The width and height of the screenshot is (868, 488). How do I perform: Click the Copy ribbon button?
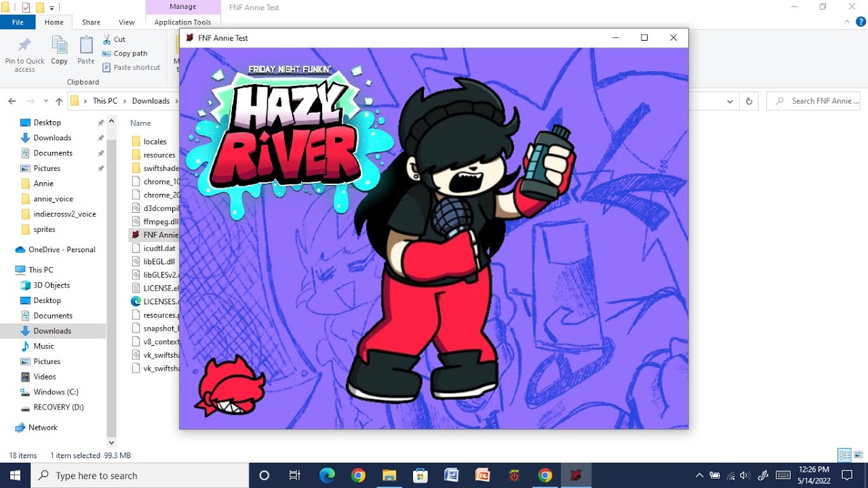(x=60, y=51)
